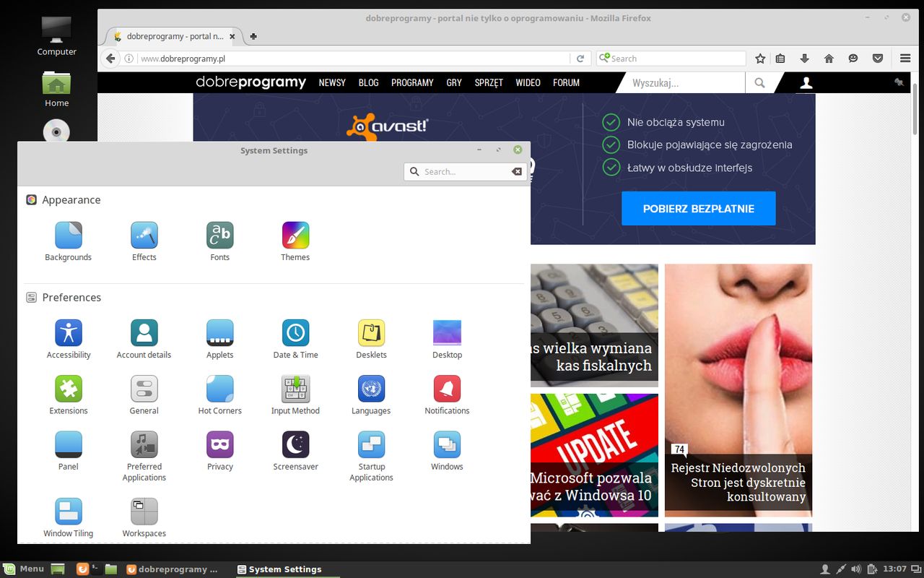The height and width of the screenshot is (578, 924).
Task: Open the Windows settings icon
Action: tap(447, 451)
